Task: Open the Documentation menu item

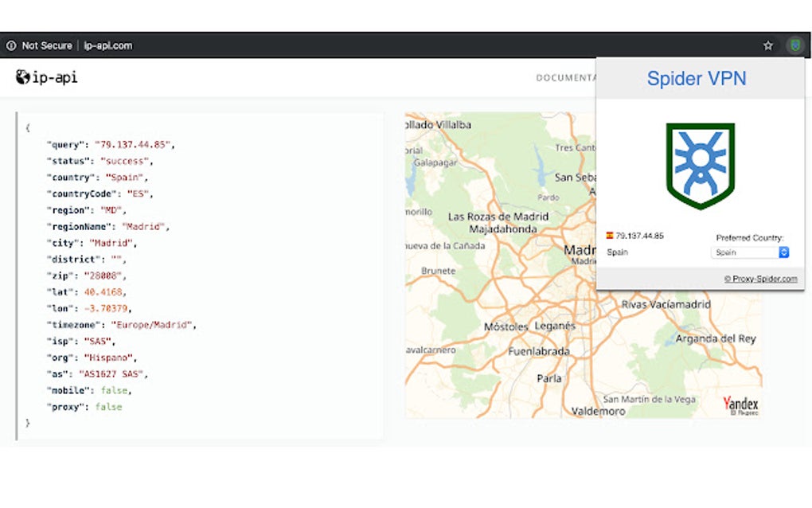Action: [566, 78]
